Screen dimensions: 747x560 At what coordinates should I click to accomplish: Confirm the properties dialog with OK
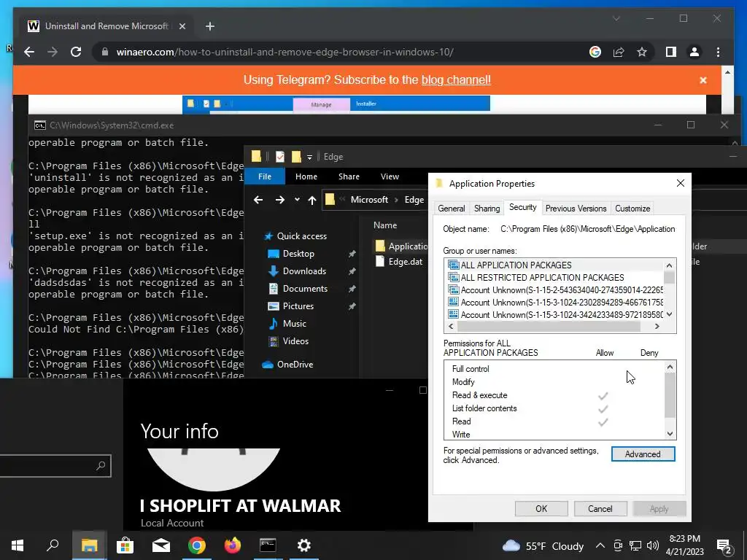pos(541,508)
